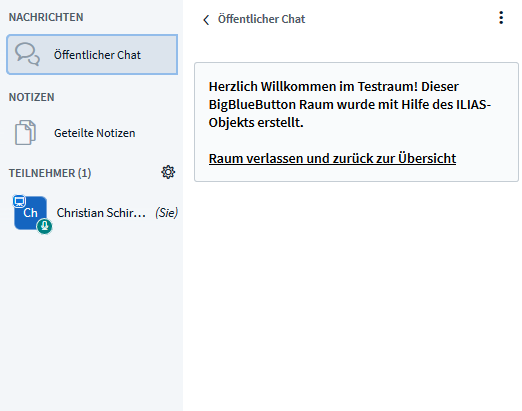Click Öffentlicher Chat header title
Viewport: 522px width, 411px height.
(261, 19)
